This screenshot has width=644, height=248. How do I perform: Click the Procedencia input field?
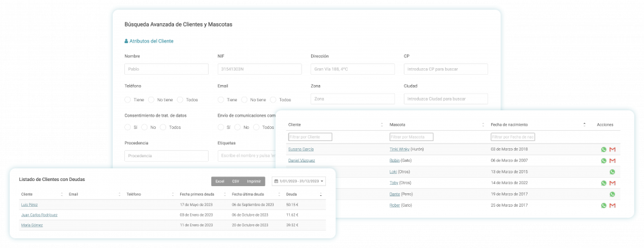(x=166, y=156)
